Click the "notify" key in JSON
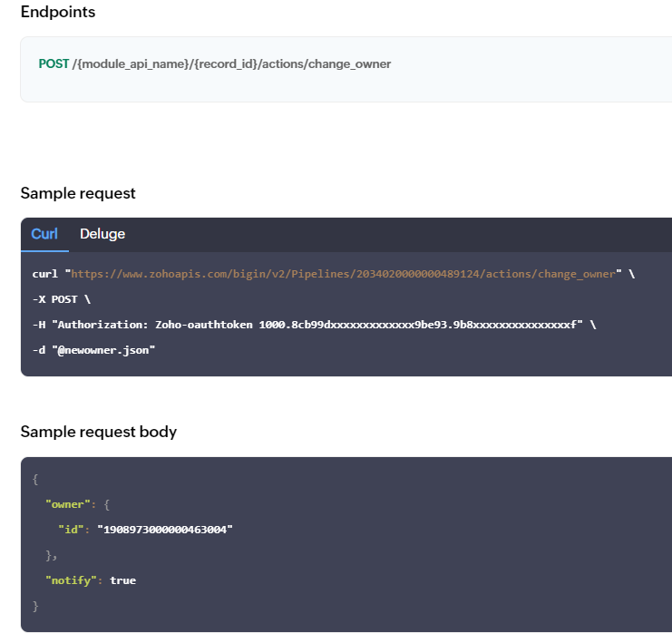 coord(71,580)
